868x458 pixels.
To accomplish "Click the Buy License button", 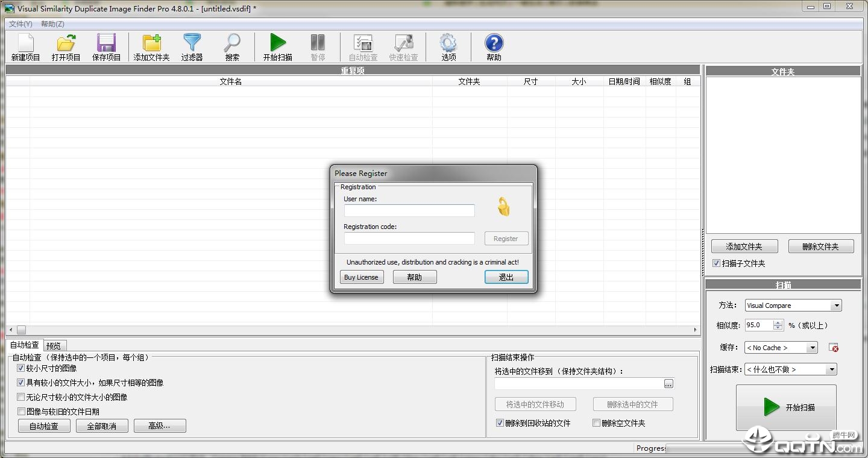I will pyautogui.click(x=361, y=277).
